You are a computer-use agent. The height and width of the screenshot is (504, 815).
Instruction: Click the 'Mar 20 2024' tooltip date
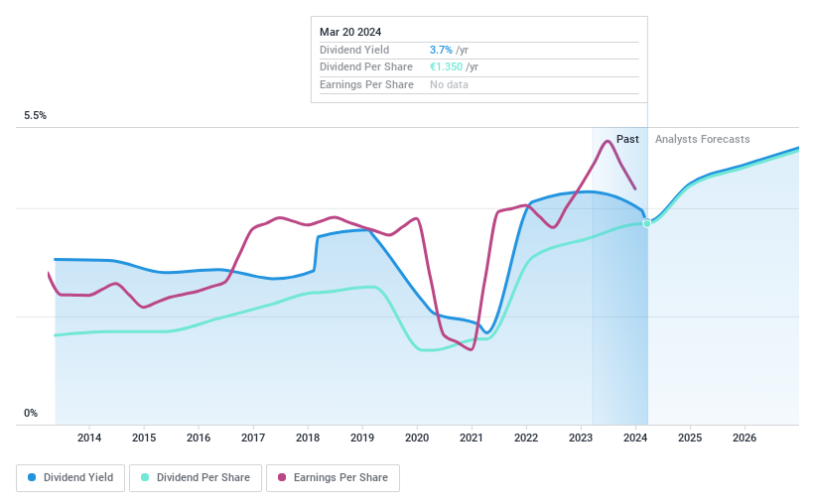point(350,32)
